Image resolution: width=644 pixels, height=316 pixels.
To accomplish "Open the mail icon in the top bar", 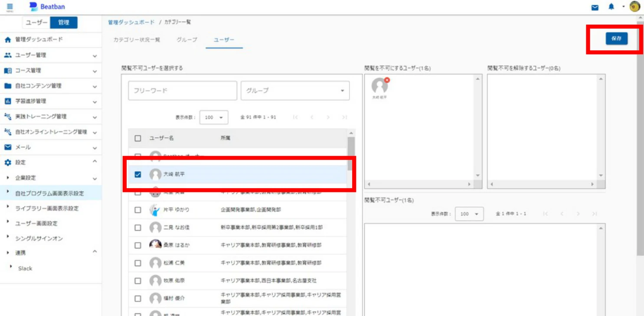I will (x=595, y=7).
